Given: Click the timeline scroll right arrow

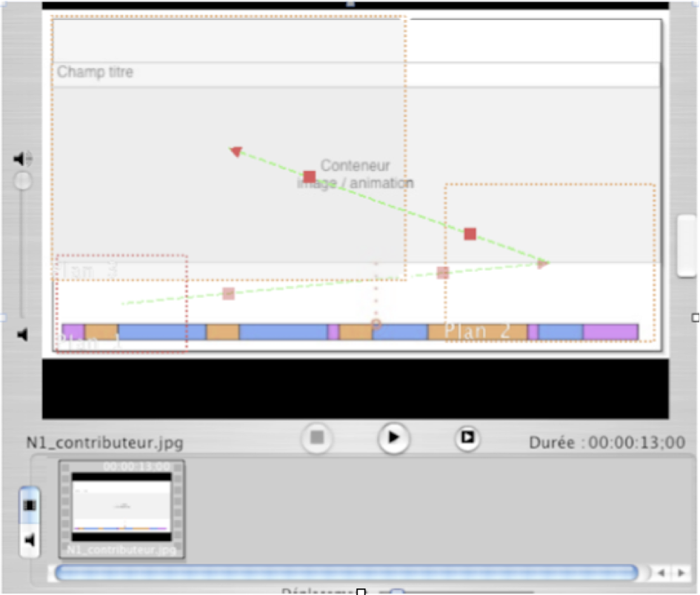Looking at the screenshot, I should (681, 573).
